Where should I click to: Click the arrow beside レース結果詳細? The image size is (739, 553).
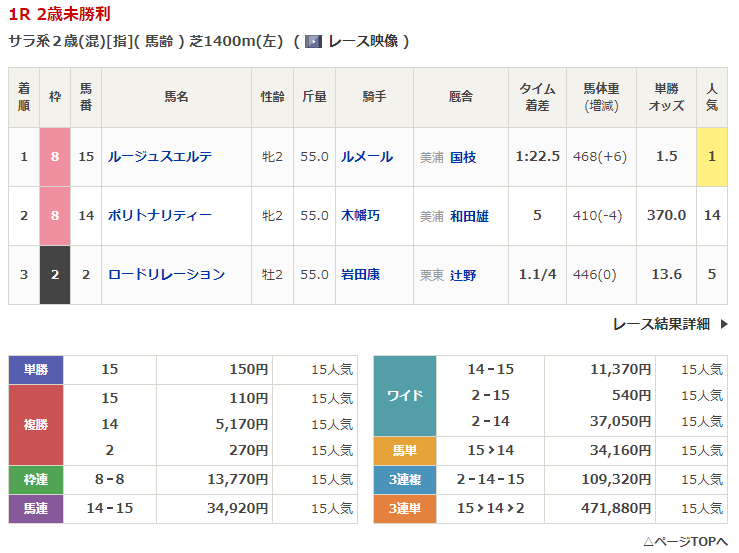click(x=724, y=324)
